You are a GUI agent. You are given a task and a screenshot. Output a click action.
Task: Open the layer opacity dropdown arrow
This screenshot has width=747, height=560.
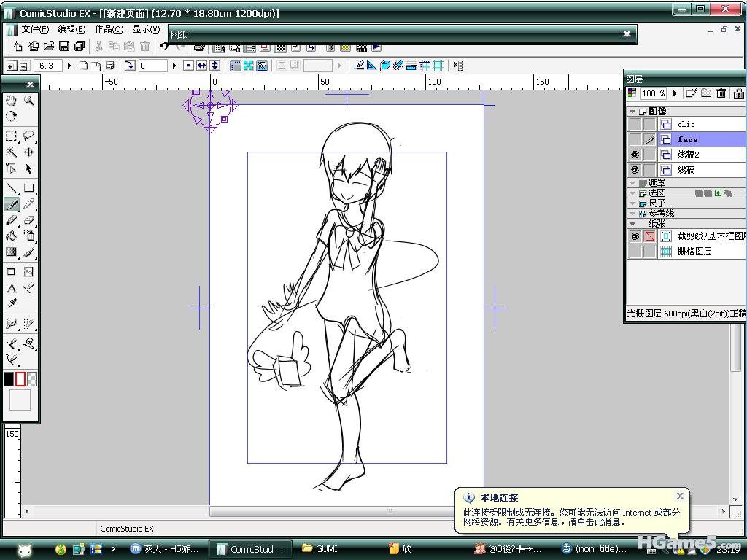point(675,93)
